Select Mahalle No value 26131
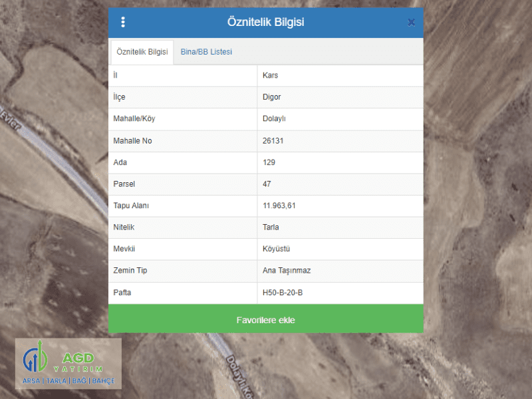 [x=274, y=141]
